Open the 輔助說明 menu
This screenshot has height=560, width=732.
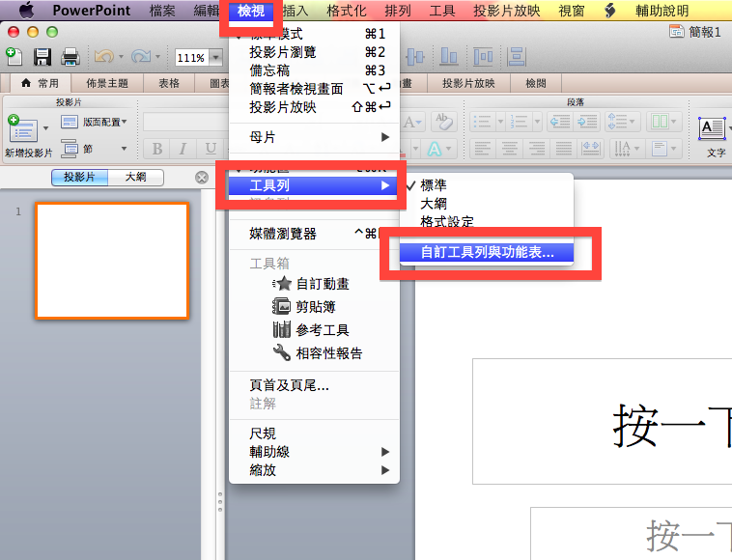(662, 11)
